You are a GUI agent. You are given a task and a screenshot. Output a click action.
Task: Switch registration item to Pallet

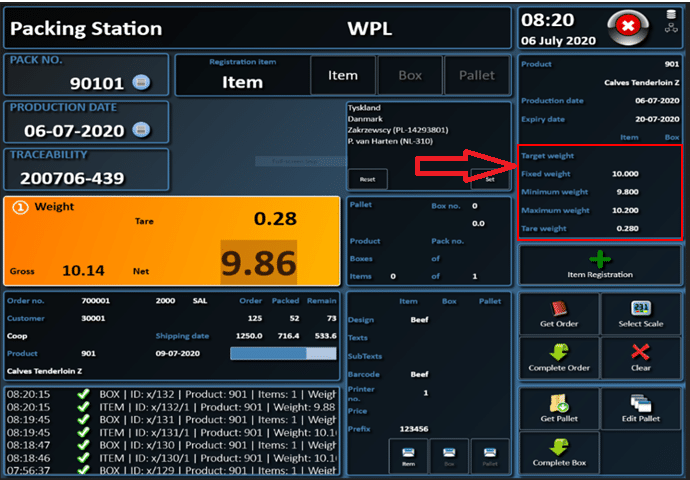(476, 75)
